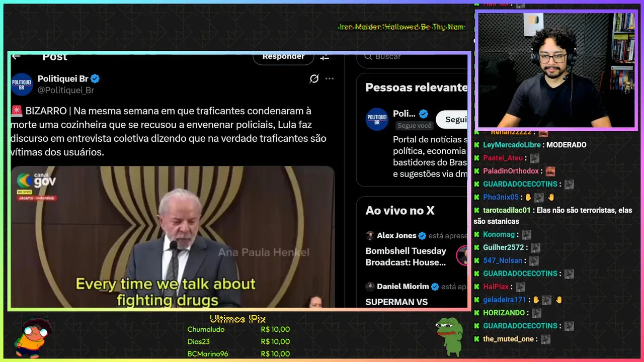Open the @Politiquei_Br handle link
The height and width of the screenshot is (362, 644).
[66, 90]
